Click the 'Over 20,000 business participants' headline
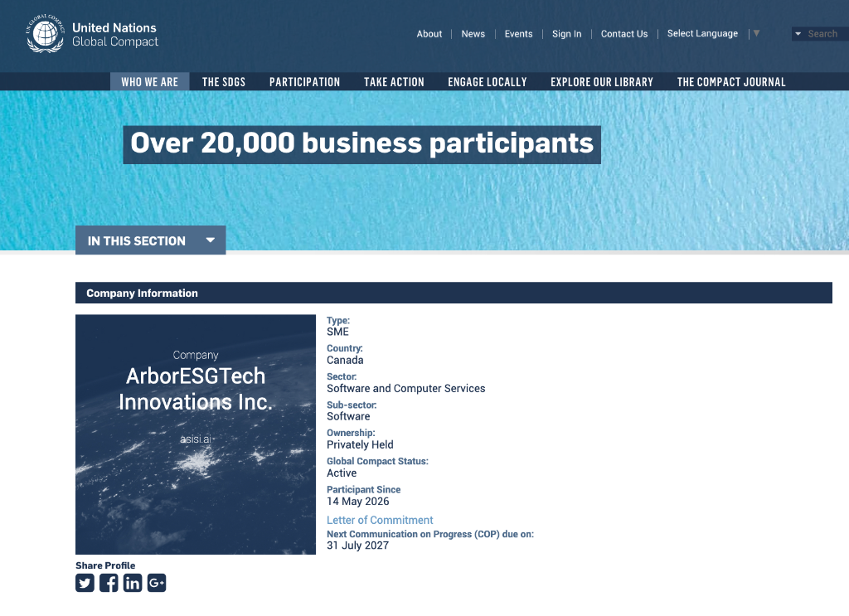 (361, 144)
